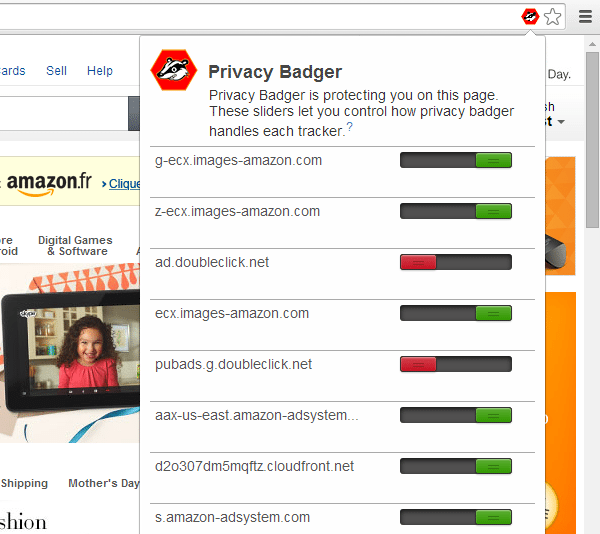Adjust slider for ad.doubleclick.net

click(456, 262)
